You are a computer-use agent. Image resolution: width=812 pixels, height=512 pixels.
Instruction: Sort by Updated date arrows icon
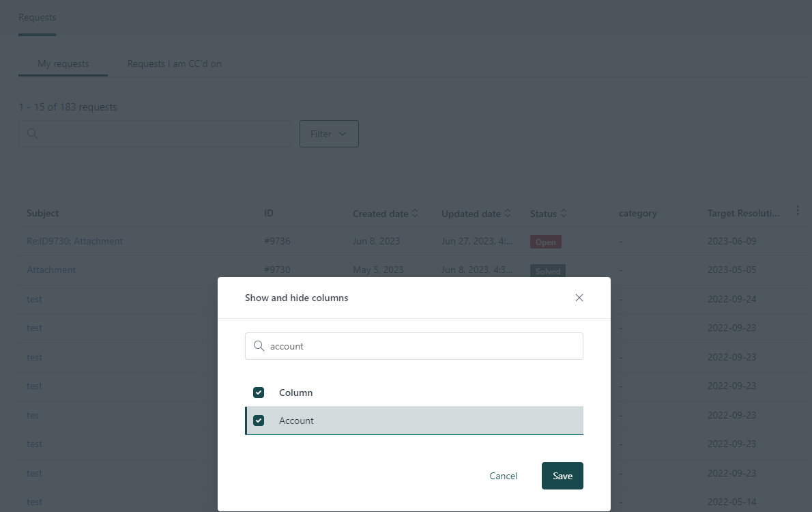[508, 214]
